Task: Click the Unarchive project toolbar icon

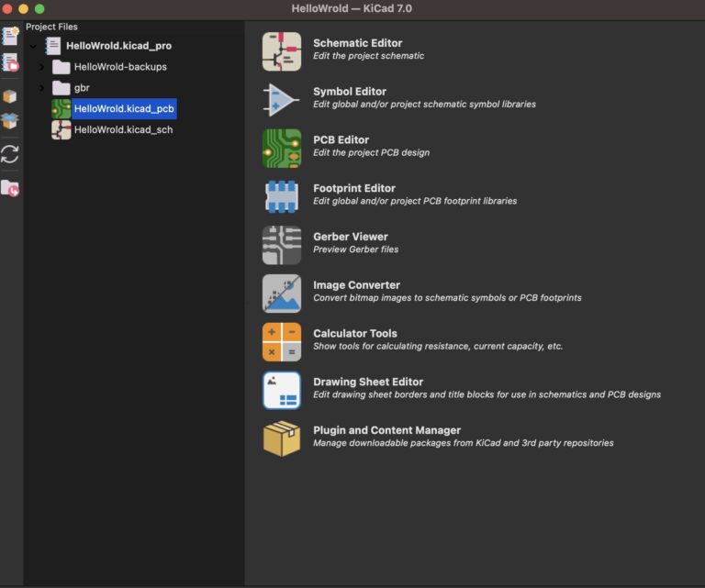Action: click(x=10, y=120)
